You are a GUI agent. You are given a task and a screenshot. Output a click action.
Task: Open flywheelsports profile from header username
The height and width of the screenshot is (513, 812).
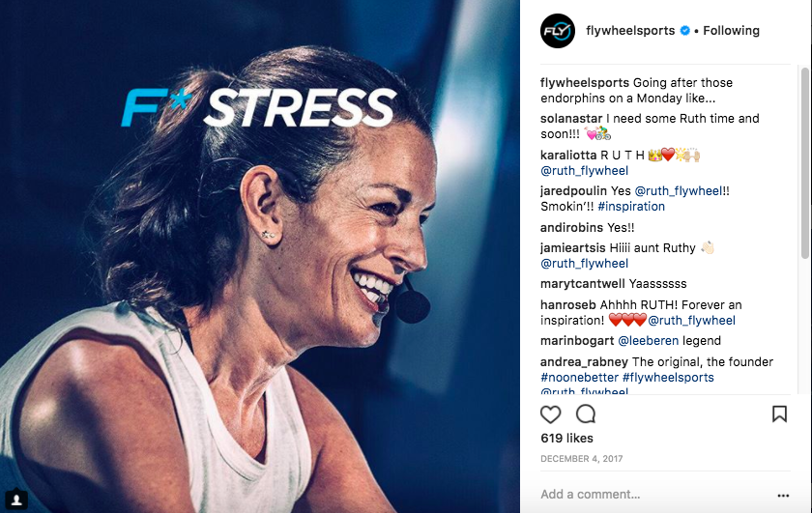tap(630, 31)
